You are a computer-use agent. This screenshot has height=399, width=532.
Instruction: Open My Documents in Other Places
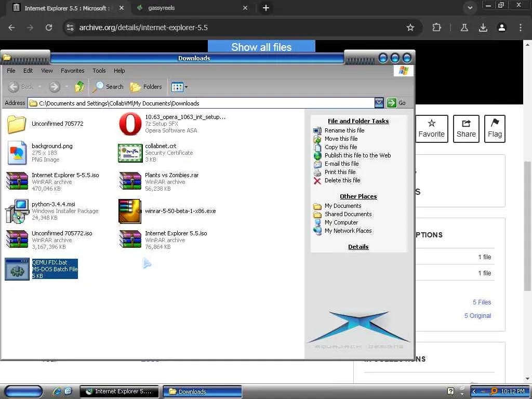(x=343, y=206)
